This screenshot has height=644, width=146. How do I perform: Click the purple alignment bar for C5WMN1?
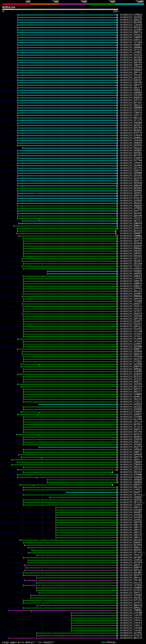click(x=63, y=610)
